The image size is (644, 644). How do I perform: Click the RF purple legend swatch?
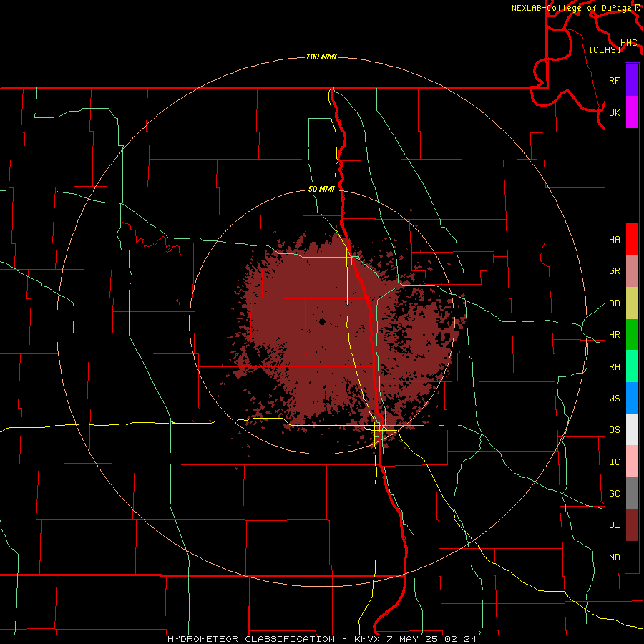[x=632, y=80]
